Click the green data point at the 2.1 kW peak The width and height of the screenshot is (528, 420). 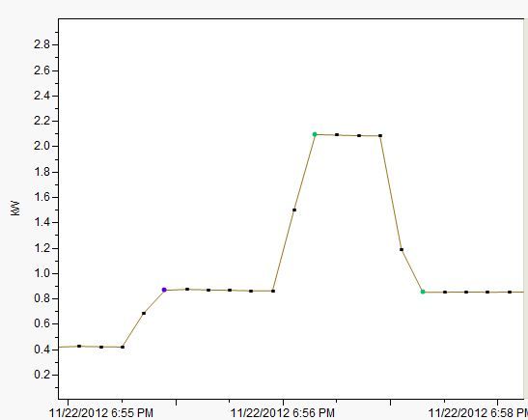(315, 134)
